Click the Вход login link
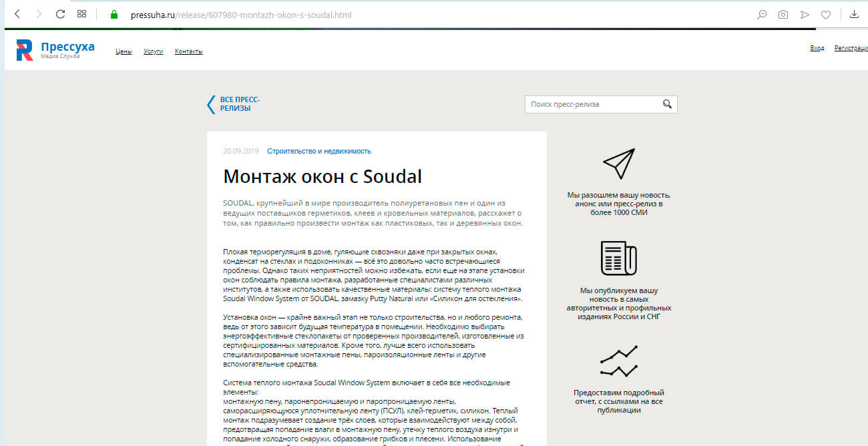Screen dimensions: 868x446 [817, 48]
